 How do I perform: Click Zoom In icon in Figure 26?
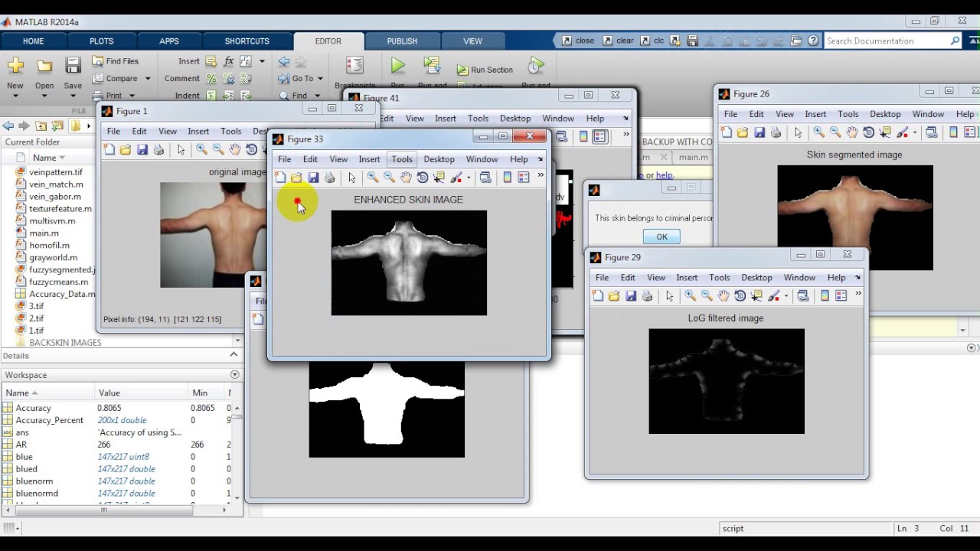click(x=818, y=132)
